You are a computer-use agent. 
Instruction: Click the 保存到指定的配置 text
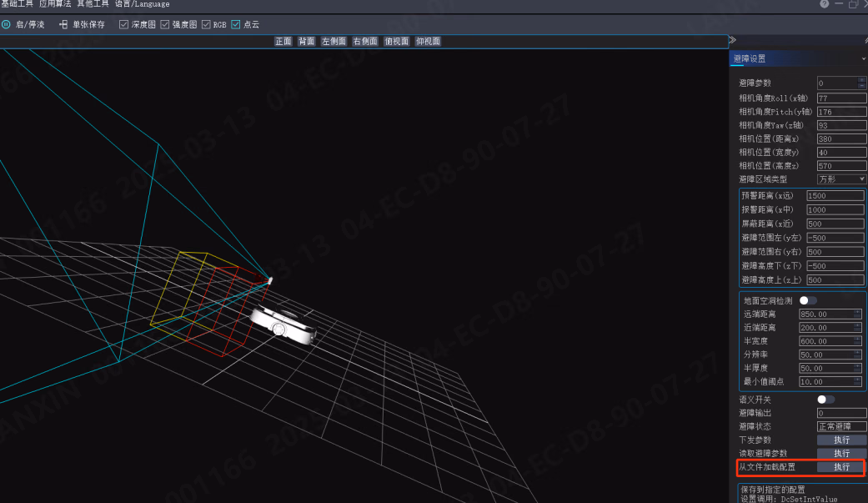tap(773, 490)
